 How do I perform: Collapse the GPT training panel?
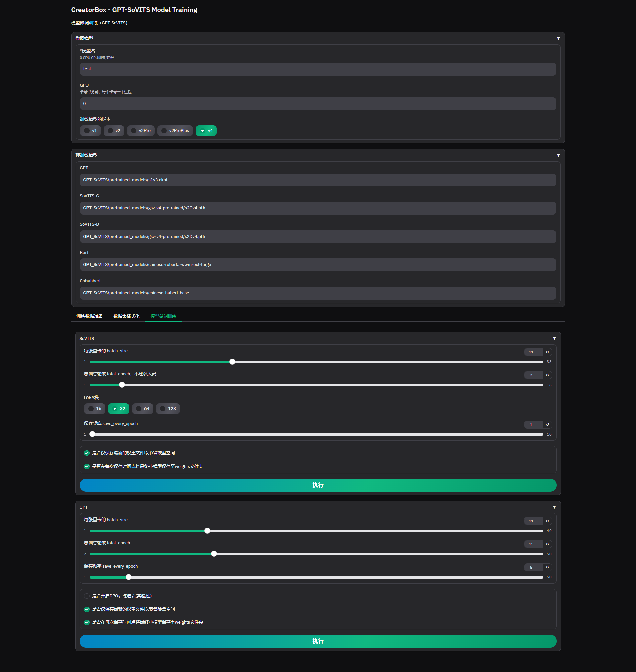click(x=554, y=507)
